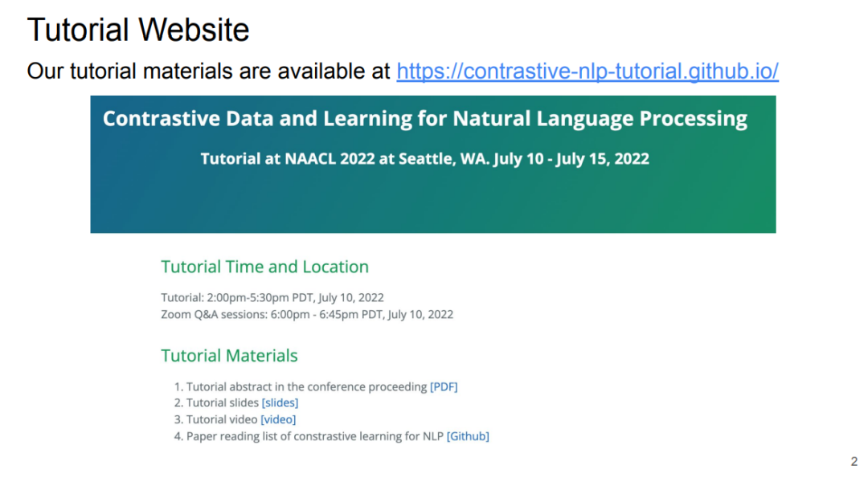The width and height of the screenshot is (868, 482).
Task: Click the Tutorial slides list item text
Action: tap(223, 402)
